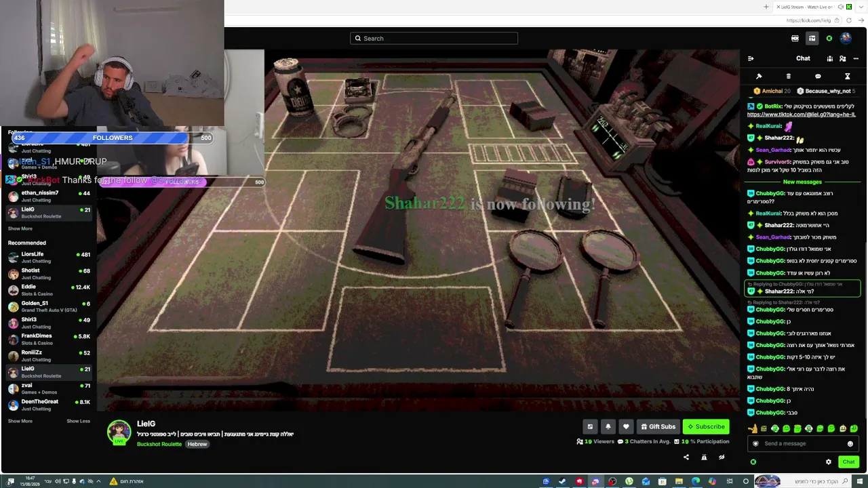Click the Chat panel title
This screenshot has height=488, width=868.
803,58
